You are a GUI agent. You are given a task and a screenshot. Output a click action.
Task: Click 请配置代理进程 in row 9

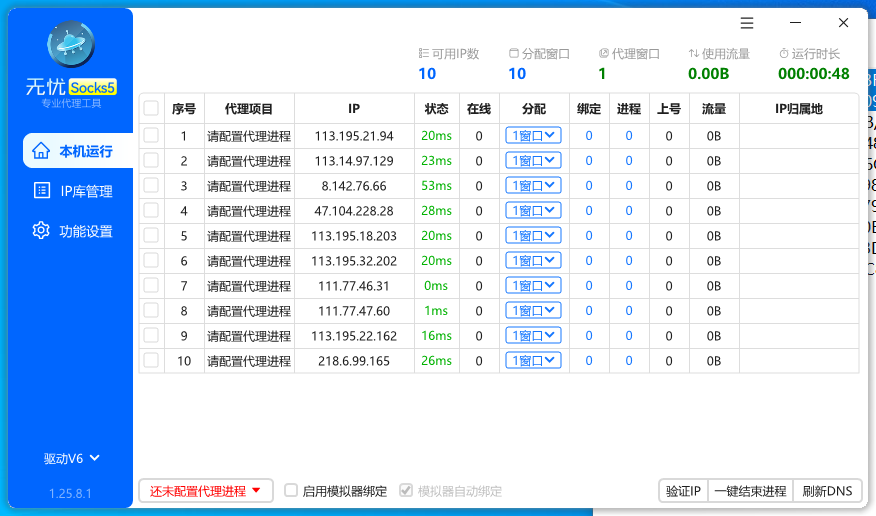249,336
